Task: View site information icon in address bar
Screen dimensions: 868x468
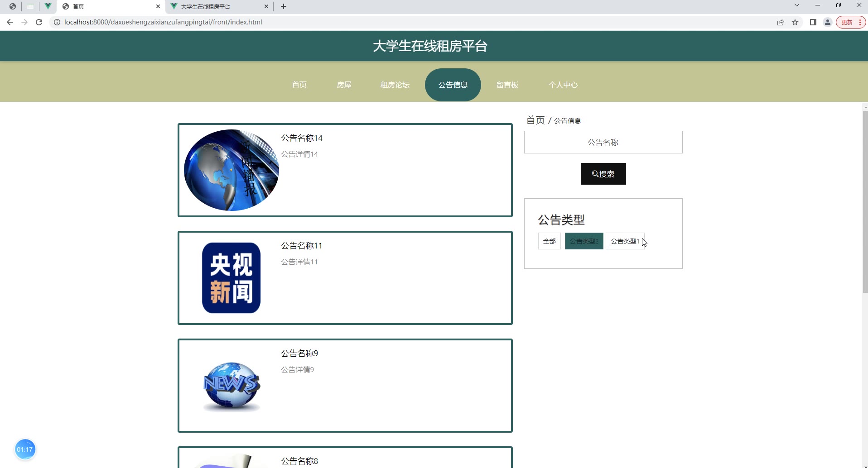Action: click(x=57, y=22)
